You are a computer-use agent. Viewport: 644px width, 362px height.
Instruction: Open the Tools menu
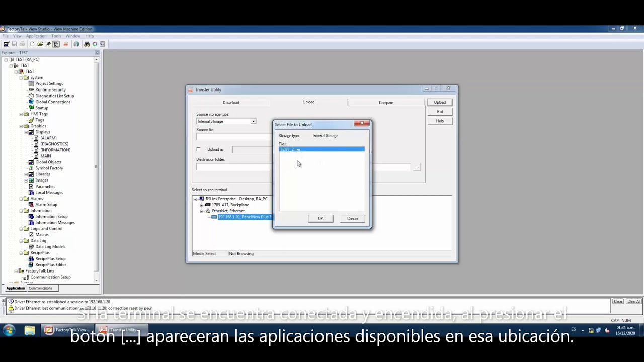(x=56, y=36)
